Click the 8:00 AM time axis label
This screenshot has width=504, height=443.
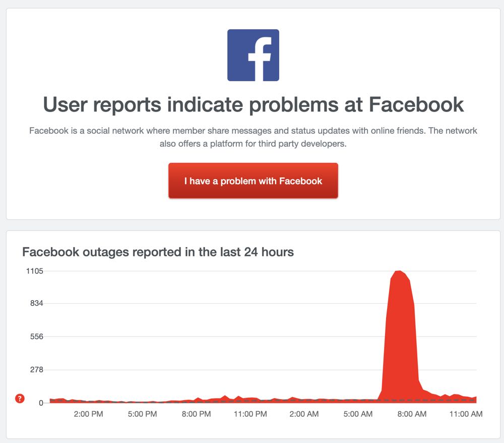(x=412, y=414)
